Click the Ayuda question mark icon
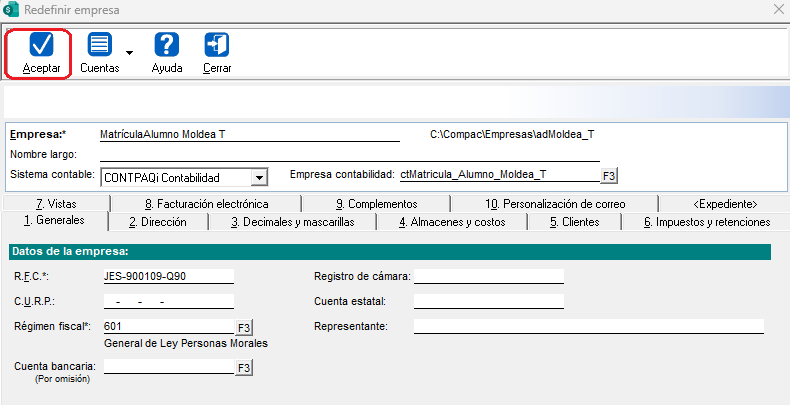Image resolution: width=790 pixels, height=405 pixels. pyautogui.click(x=167, y=45)
